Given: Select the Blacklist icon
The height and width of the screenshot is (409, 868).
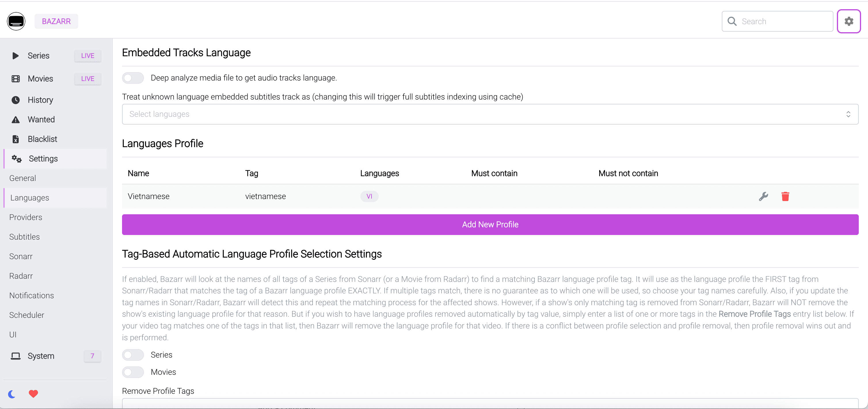Looking at the screenshot, I should coord(16,139).
